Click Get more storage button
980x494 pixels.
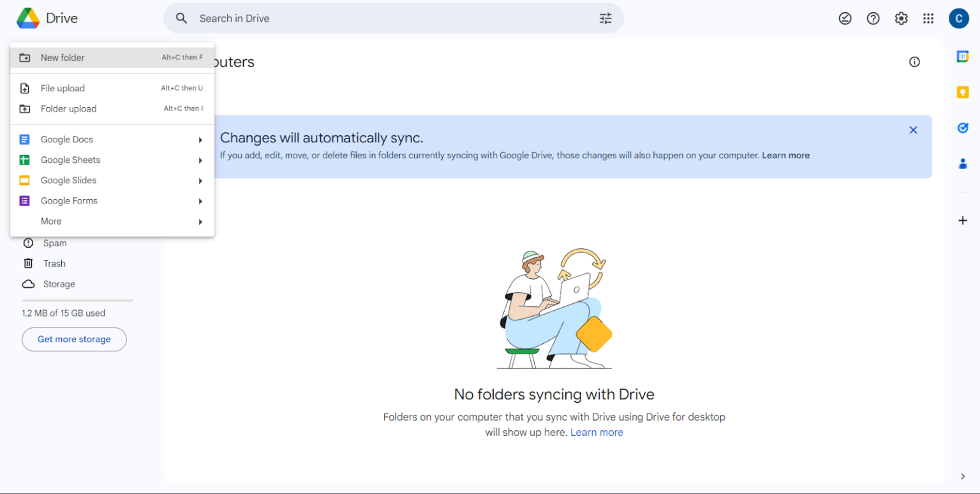click(74, 339)
